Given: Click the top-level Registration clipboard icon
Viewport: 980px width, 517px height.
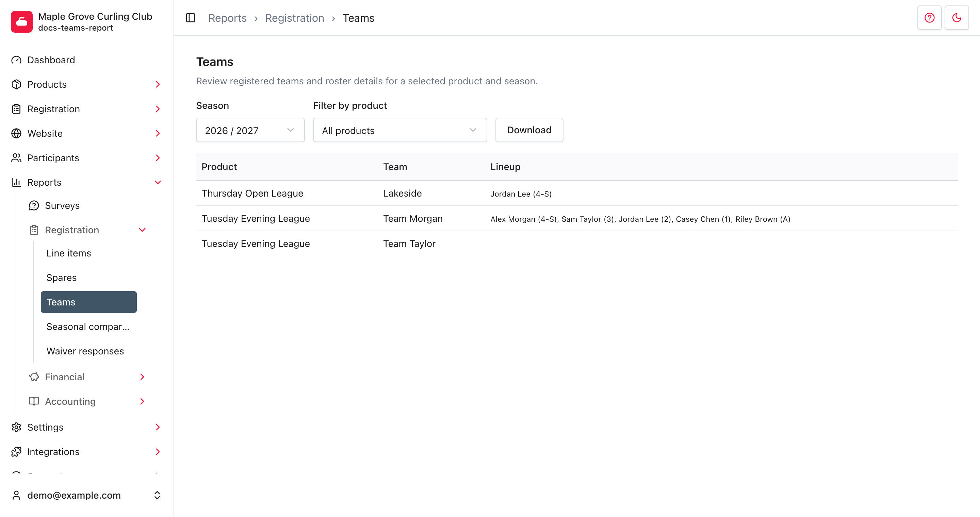Looking at the screenshot, I should point(16,109).
